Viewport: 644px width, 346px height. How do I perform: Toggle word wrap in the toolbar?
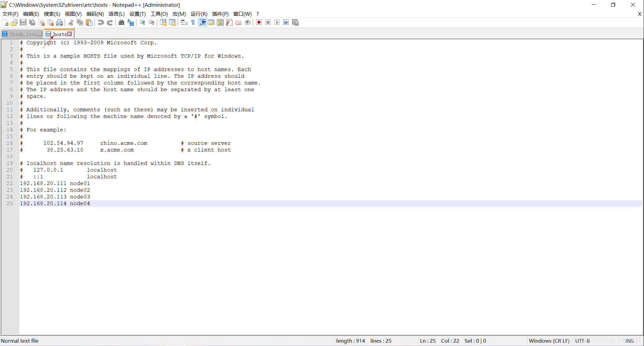pos(184,22)
